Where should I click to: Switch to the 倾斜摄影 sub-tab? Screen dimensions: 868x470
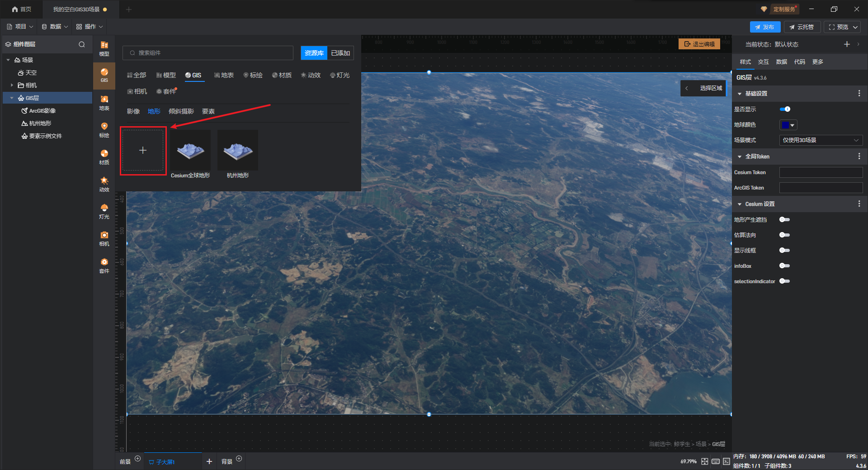181,111
